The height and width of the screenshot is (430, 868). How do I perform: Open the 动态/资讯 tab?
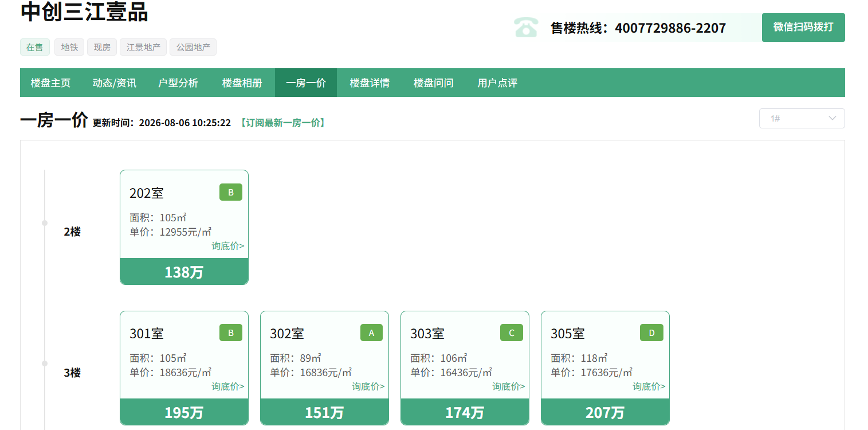(x=115, y=83)
